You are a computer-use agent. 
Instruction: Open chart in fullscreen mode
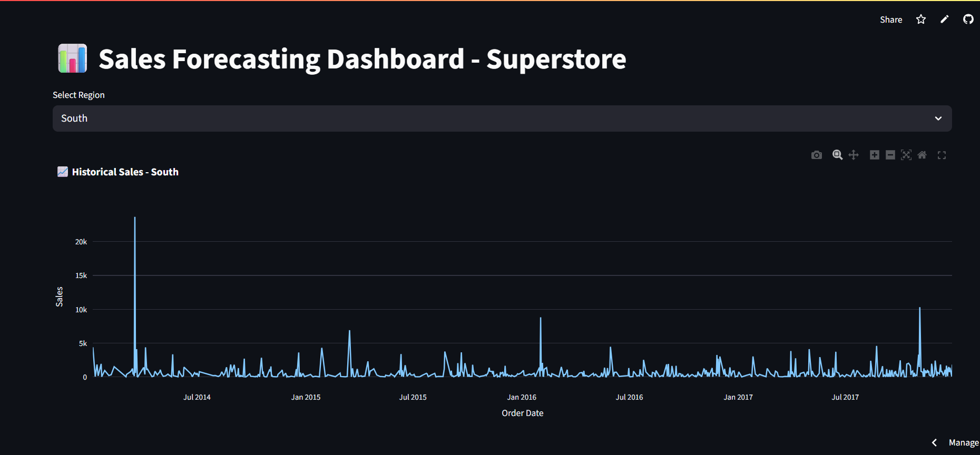pos(942,155)
